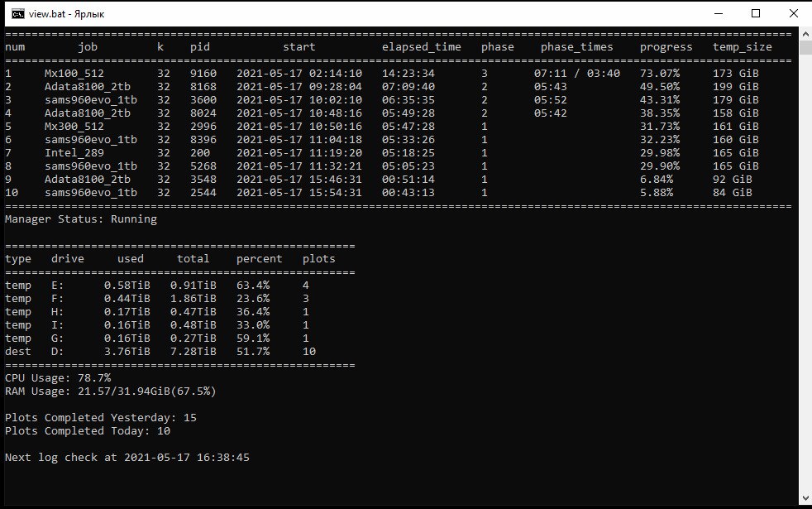Viewport: 812px width, 509px height.
Task: Click the 'percent' drive table header
Action: tap(259, 259)
